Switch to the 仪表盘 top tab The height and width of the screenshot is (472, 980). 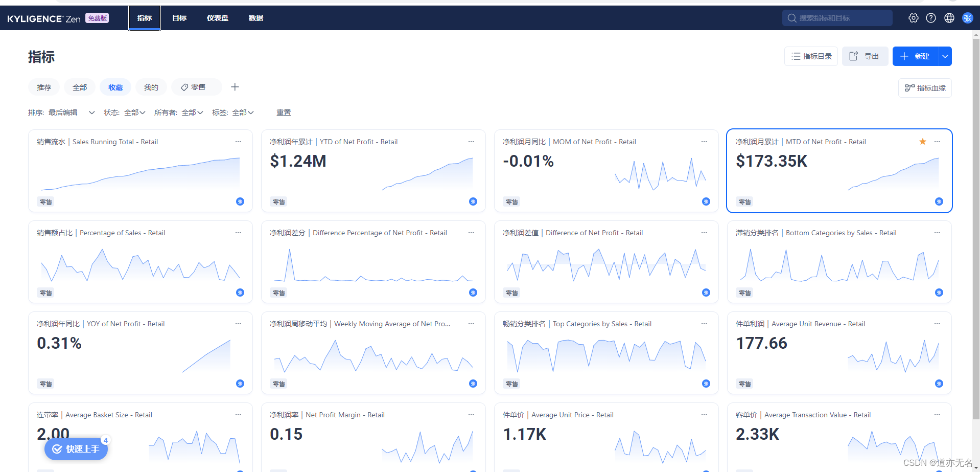[218, 18]
